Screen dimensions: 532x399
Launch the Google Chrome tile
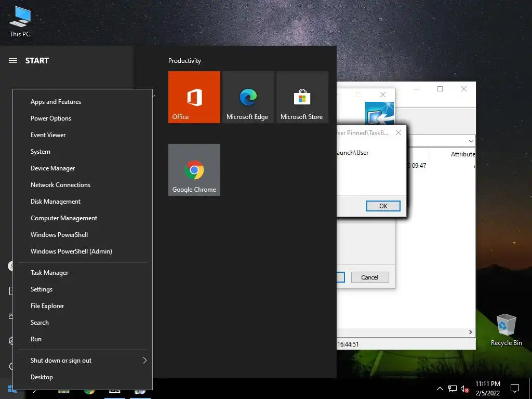(x=194, y=170)
